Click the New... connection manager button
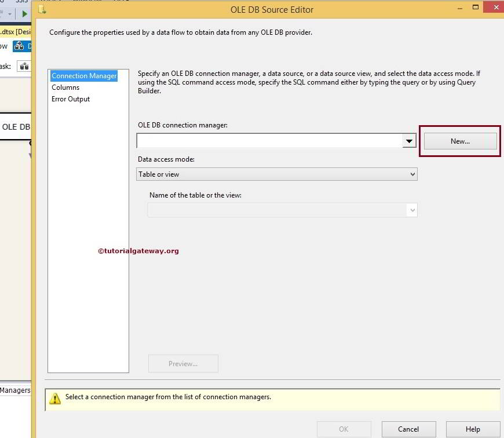Image resolution: width=504 pixels, height=438 pixels. (x=461, y=141)
